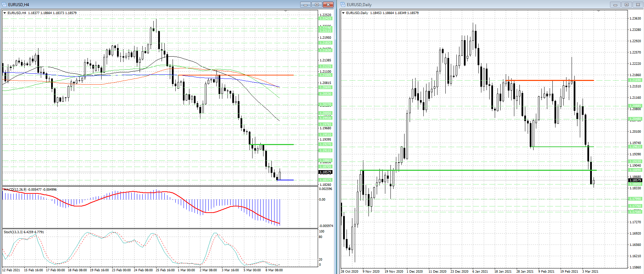
Task: Select the orange resistance line in H4 chart
Action: [x=236, y=75]
